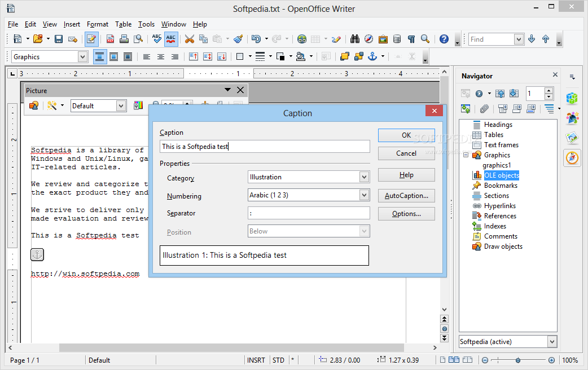This screenshot has width=588, height=370.
Task: Click the Export as PDF toolbar icon
Action: (110, 39)
